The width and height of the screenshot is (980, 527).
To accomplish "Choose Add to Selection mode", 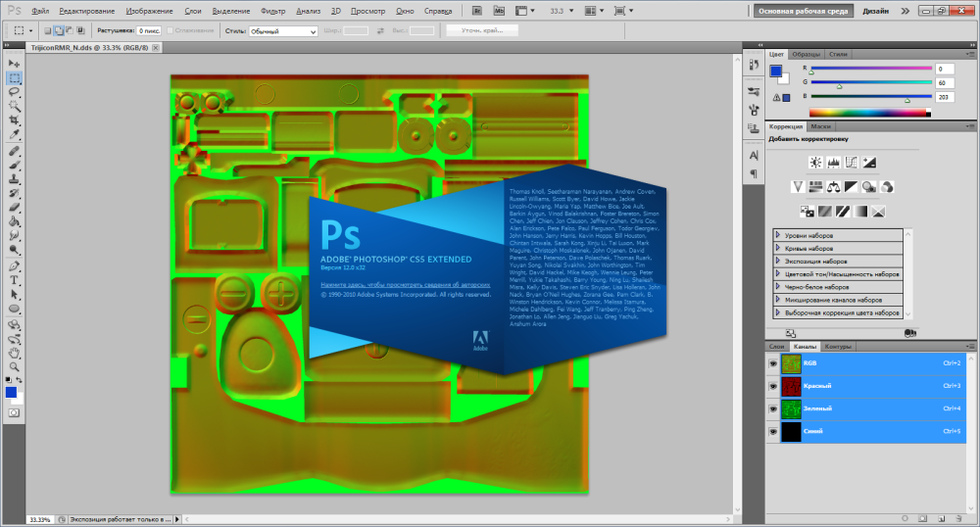I will click(58, 30).
